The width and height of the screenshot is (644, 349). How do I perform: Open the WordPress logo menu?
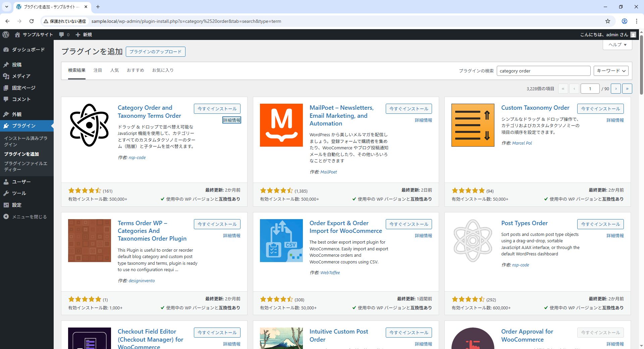click(x=6, y=35)
